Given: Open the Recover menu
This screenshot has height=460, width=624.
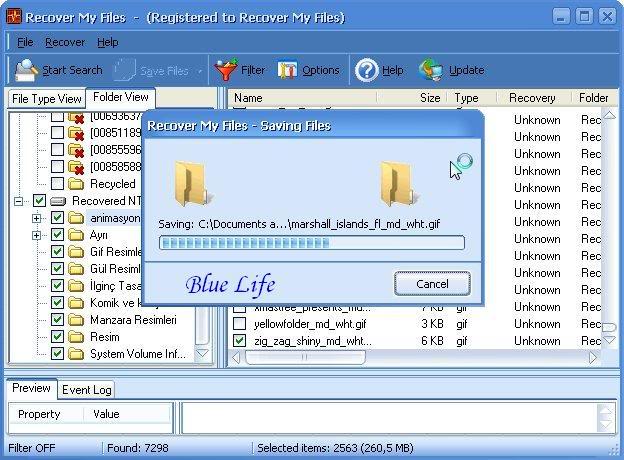Looking at the screenshot, I should [65, 42].
